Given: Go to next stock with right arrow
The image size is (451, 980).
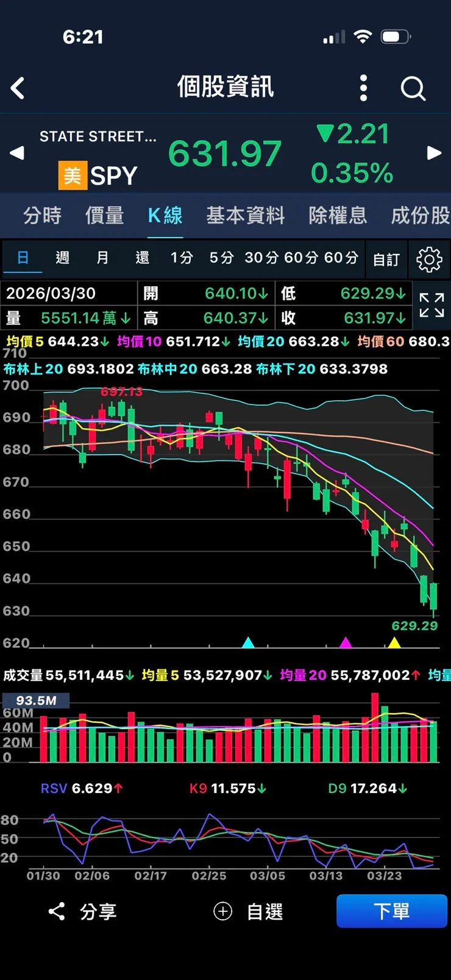Looking at the screenshot, I should pos(434,153).
